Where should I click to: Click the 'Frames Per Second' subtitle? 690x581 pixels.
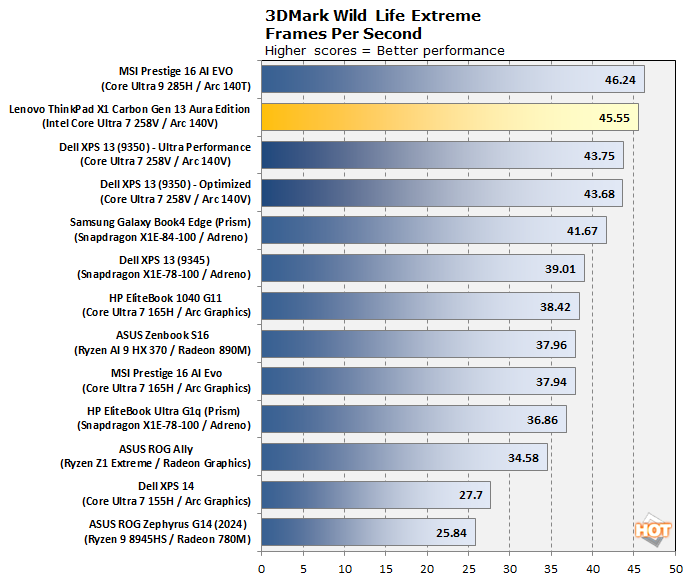coord(343,34)
